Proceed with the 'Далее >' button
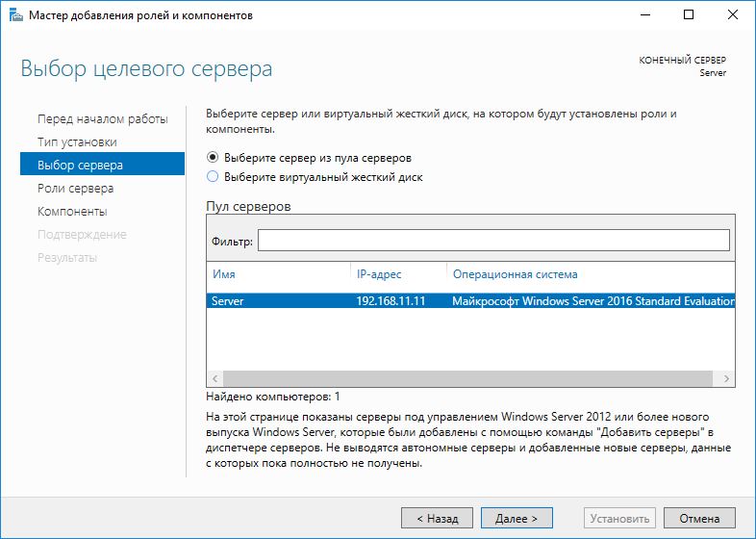Viewport: 756px width, 539px height. [517, 518]
